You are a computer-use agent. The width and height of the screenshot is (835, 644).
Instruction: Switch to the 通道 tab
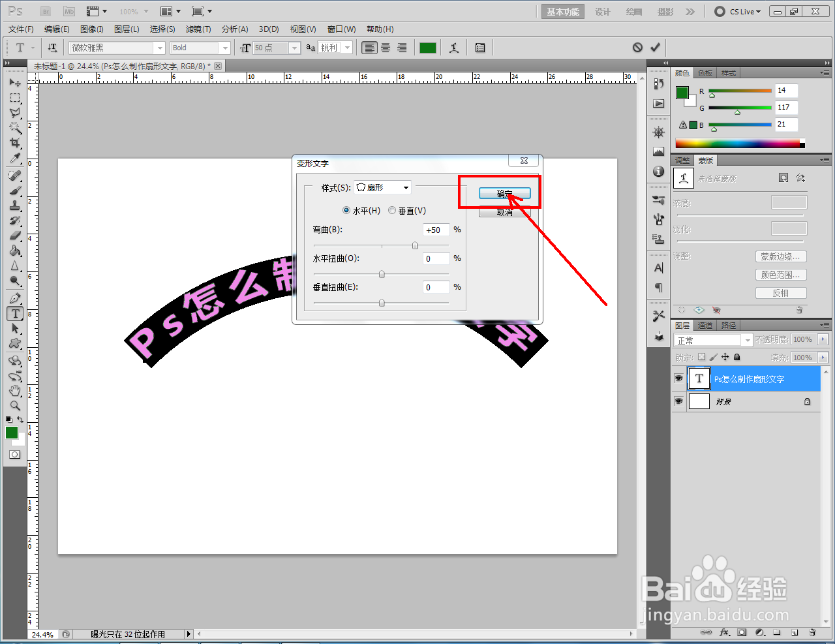pos(705,326)
